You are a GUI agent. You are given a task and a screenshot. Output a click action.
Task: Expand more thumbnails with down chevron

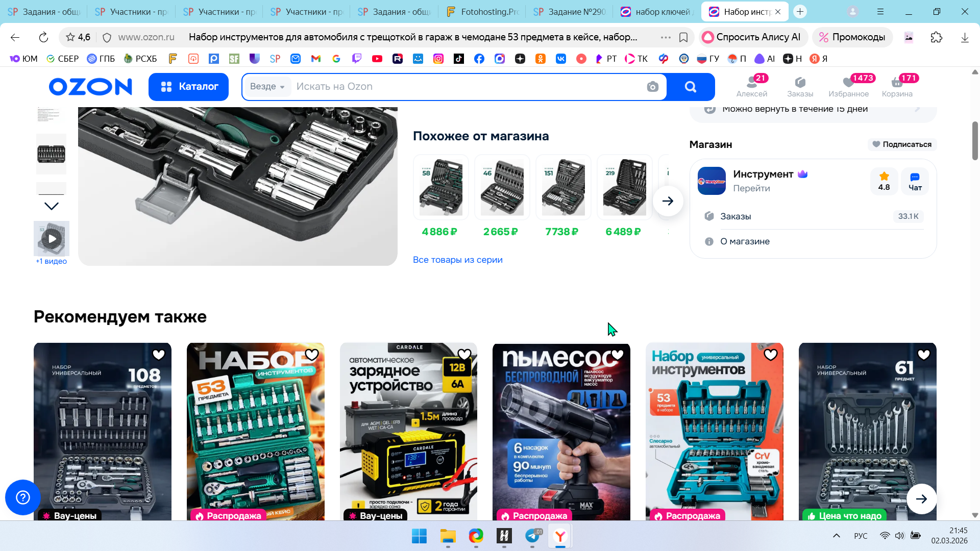click(52, 206)
